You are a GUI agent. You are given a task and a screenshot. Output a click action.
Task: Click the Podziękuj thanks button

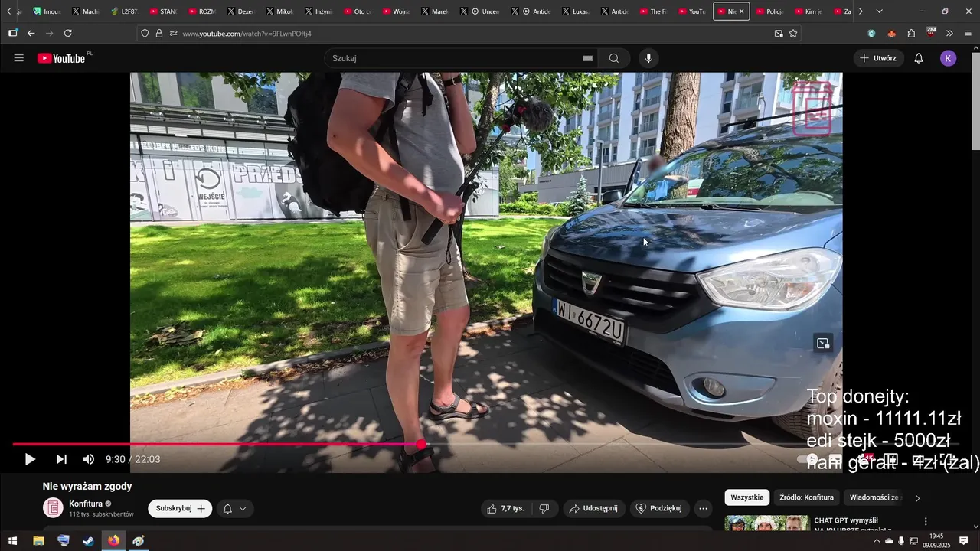click(659, 508)
